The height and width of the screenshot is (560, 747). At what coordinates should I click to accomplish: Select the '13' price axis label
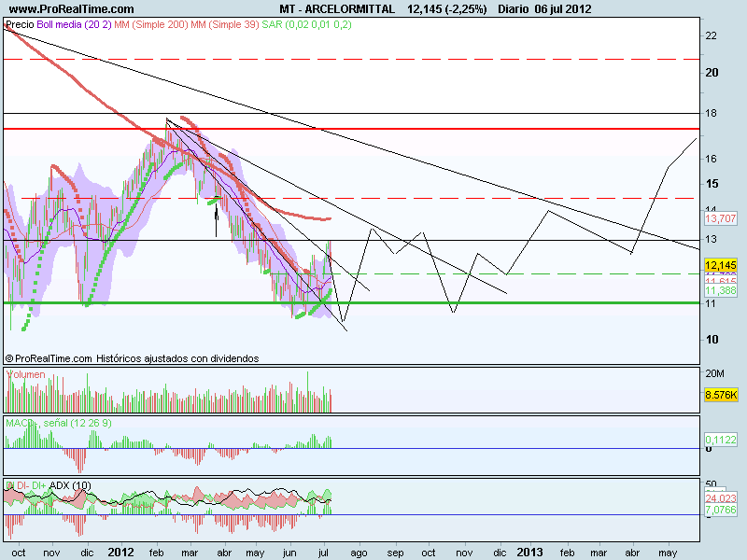(711, 239)
